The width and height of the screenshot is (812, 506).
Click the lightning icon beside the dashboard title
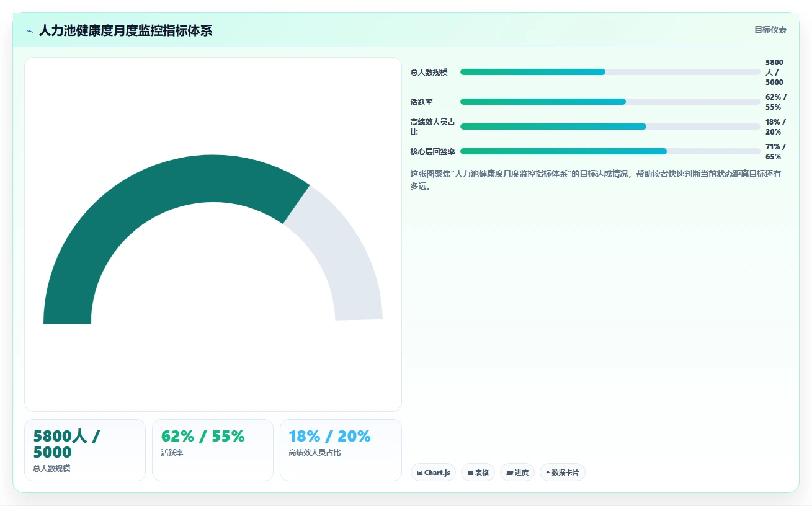30,30
